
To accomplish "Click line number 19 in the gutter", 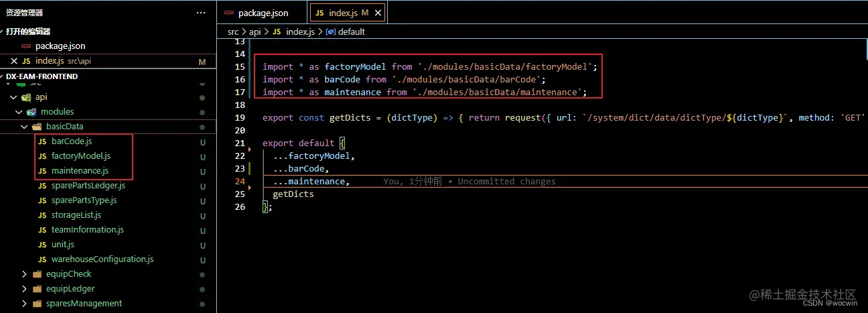I will pyautogui.click(x=240, y=118).
